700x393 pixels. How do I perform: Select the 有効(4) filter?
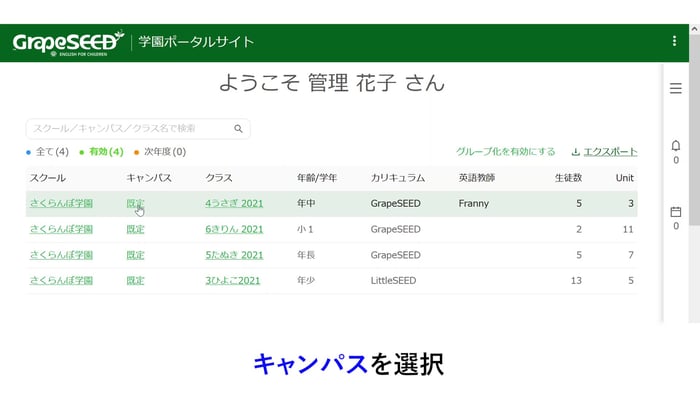pos(101,152)
